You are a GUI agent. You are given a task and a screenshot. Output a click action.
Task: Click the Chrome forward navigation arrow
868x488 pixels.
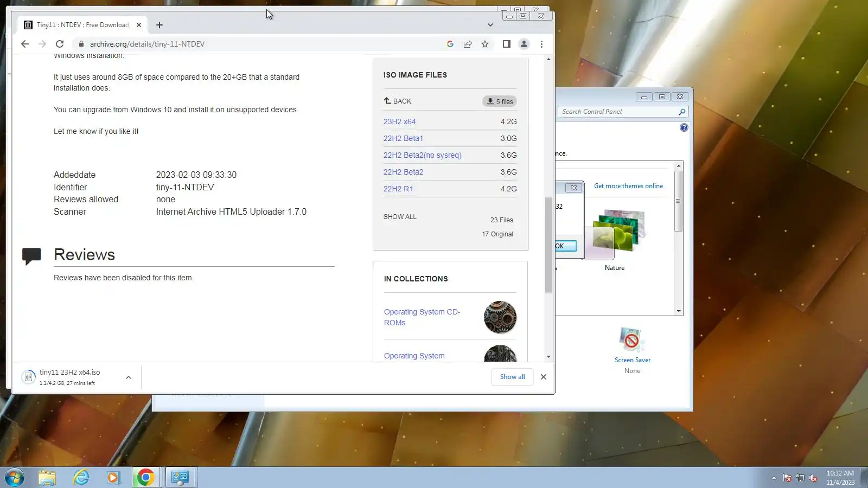click(42, 44)
